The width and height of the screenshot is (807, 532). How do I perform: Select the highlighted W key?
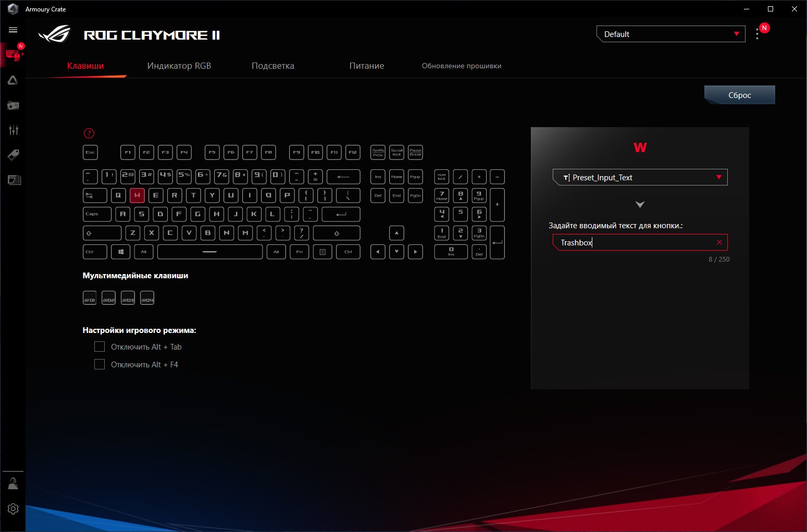(137, 195)
